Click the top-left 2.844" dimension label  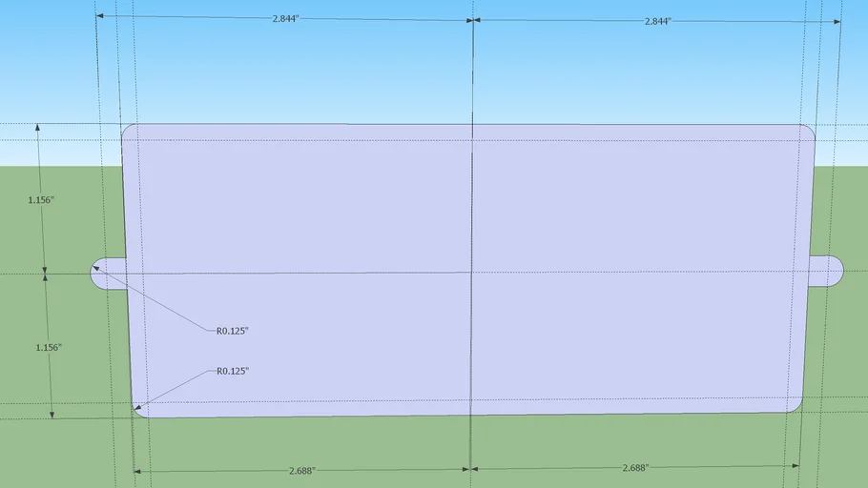click(284, 19)
